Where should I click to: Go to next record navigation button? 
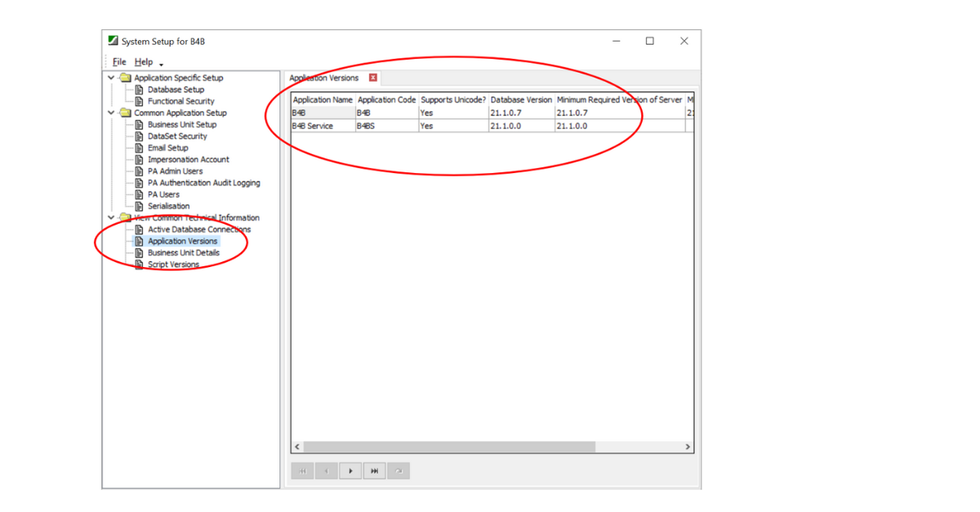click(x=350, y=471)
